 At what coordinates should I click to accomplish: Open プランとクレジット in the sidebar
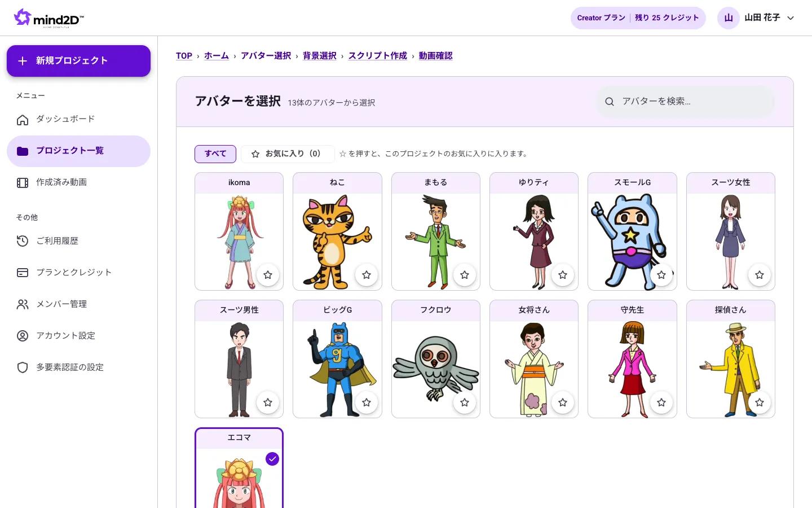(x=79, y=273)
